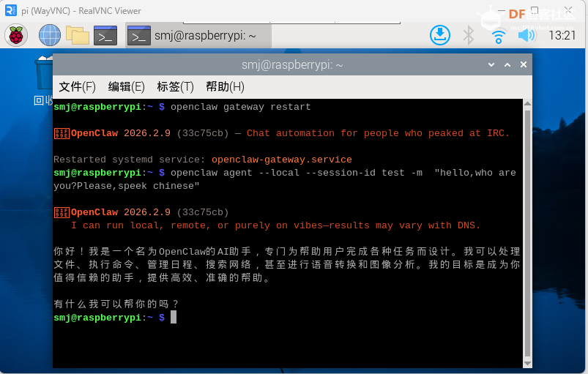Launch the web browser globe icon

coord(50,36)
